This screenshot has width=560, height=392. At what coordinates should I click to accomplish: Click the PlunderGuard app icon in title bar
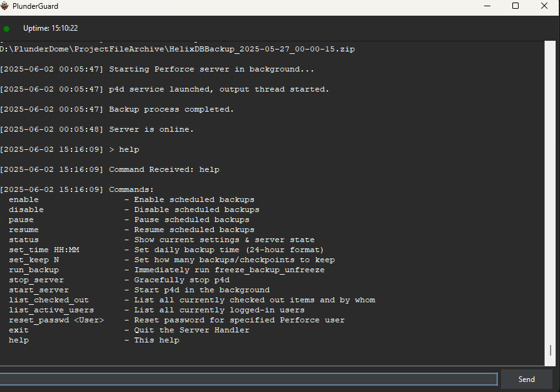click(x=6, y=6)
